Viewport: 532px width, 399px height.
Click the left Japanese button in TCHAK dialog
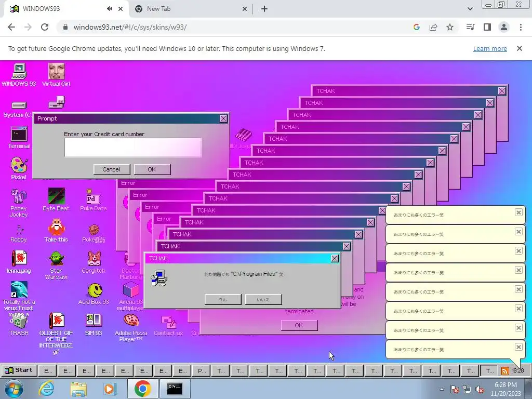click(223, 300)
